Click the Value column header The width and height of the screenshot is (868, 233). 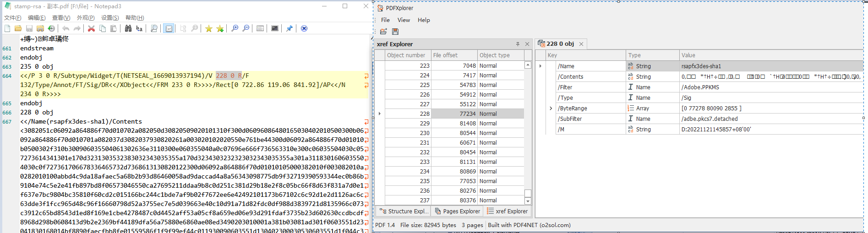click(x=771, y=55)
